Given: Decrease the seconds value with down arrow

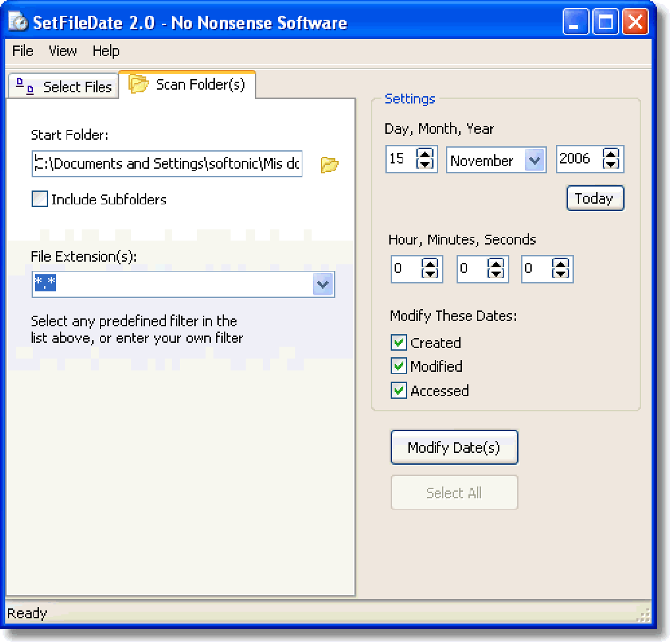Looking at the screenshot, I should 561,274.
